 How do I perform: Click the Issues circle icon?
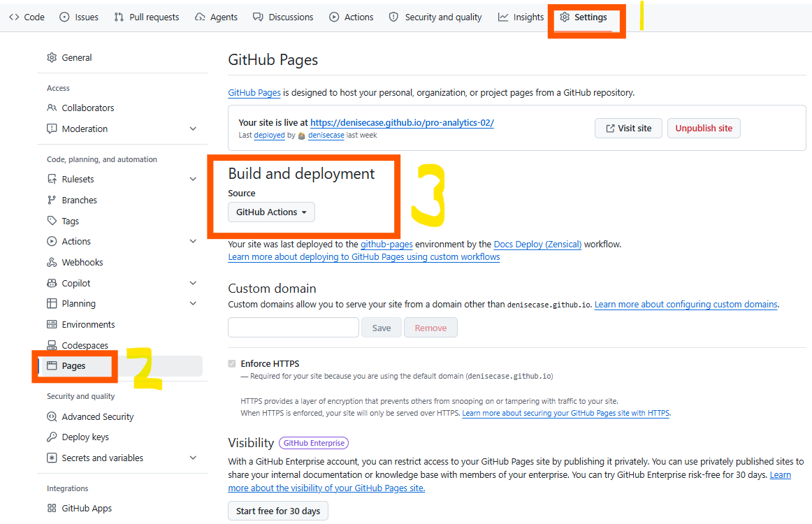click(64, 17)
